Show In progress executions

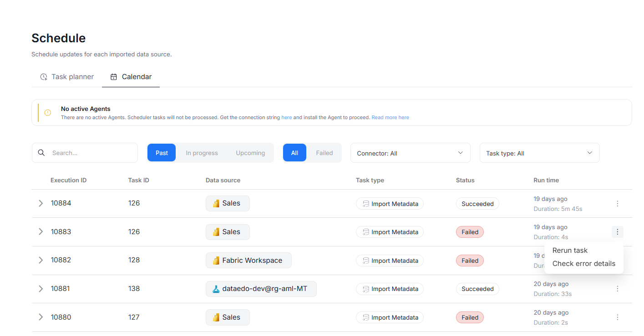[x=202, y=153]
